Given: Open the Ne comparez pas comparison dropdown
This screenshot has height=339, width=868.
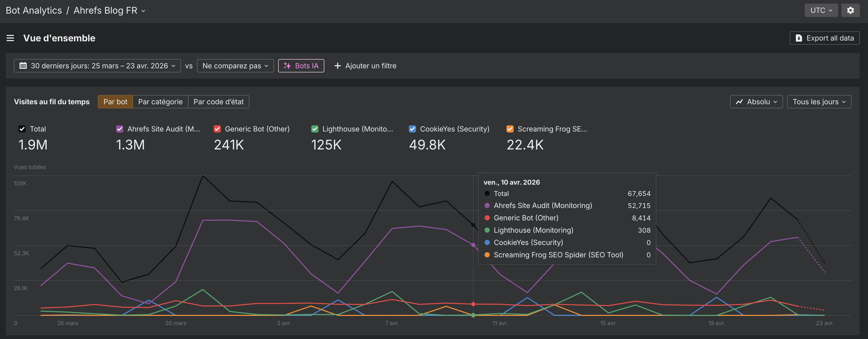Looking at the screenshot, I should [x=235, y=66].
